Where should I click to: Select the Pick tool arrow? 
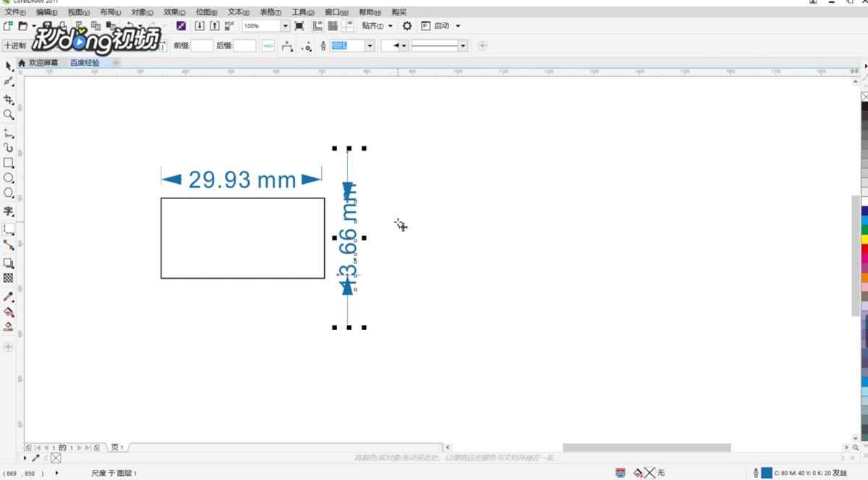[x=9, y=66]
